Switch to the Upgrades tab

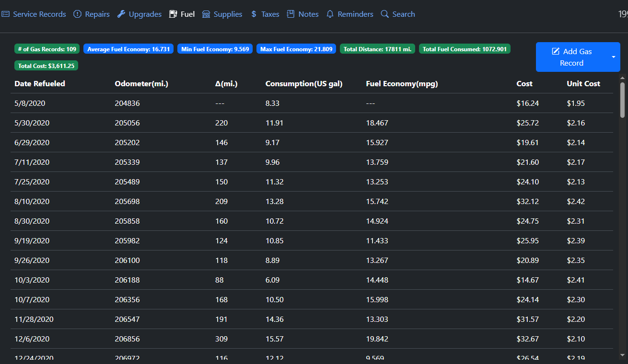tap(145, 14)
